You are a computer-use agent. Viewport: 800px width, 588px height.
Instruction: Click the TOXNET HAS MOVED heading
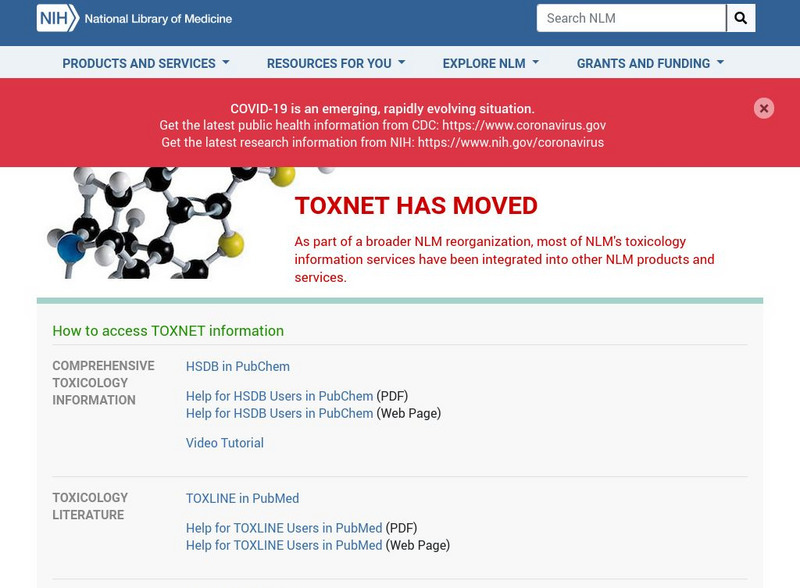[x=416, y=206]
